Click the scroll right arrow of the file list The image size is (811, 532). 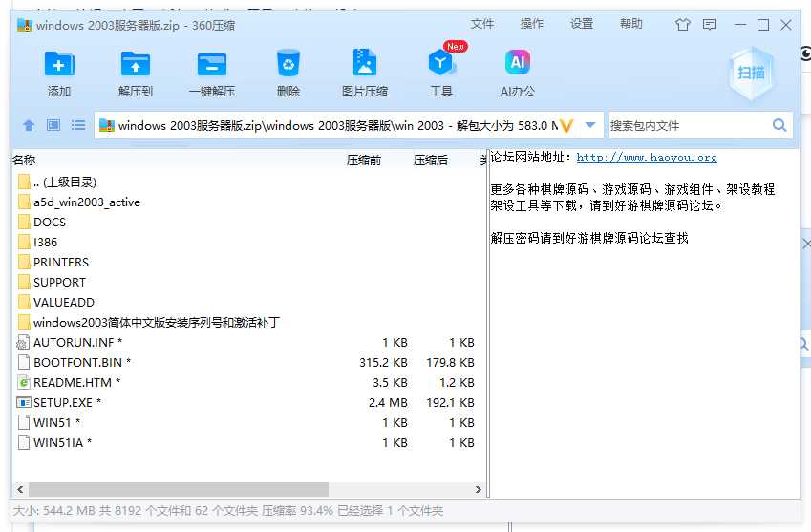(479, 489)
